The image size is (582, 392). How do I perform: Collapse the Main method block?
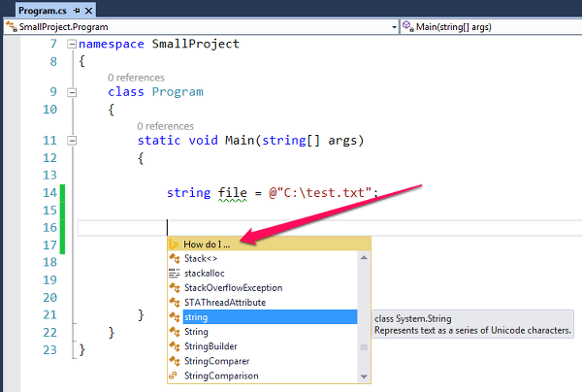click(72, 141)
